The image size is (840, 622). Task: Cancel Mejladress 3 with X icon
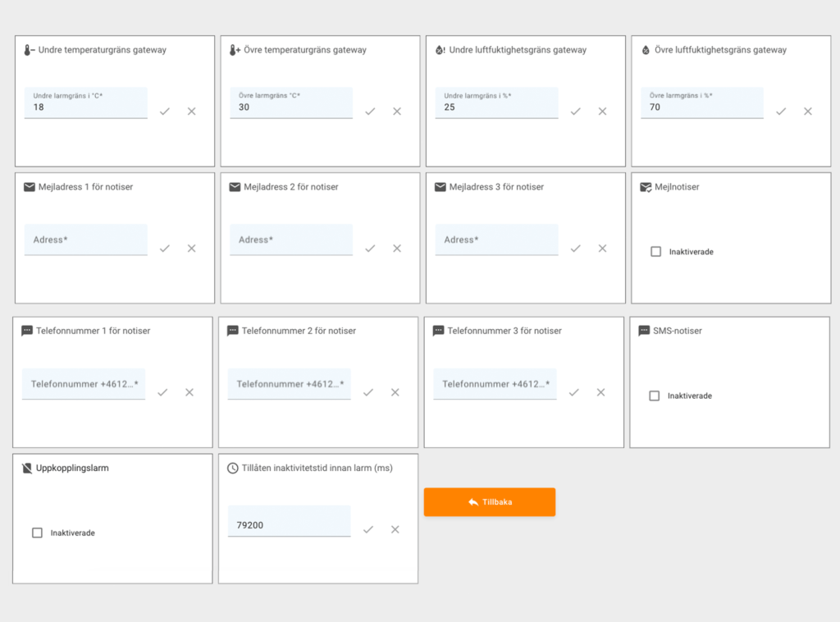[602, 249]
